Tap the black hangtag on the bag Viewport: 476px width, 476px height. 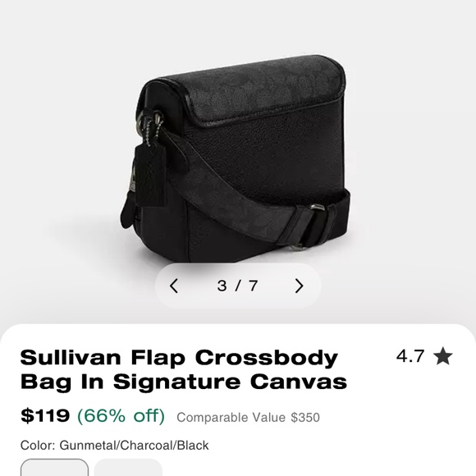coord(151,174)
